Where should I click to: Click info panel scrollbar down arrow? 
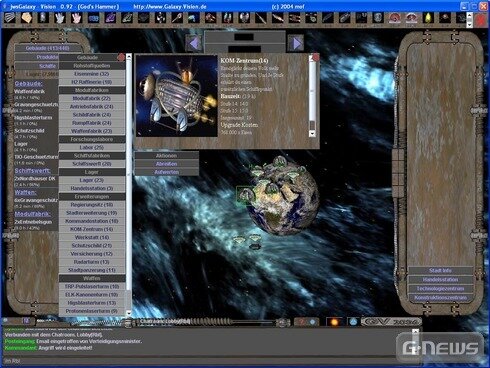312,133
